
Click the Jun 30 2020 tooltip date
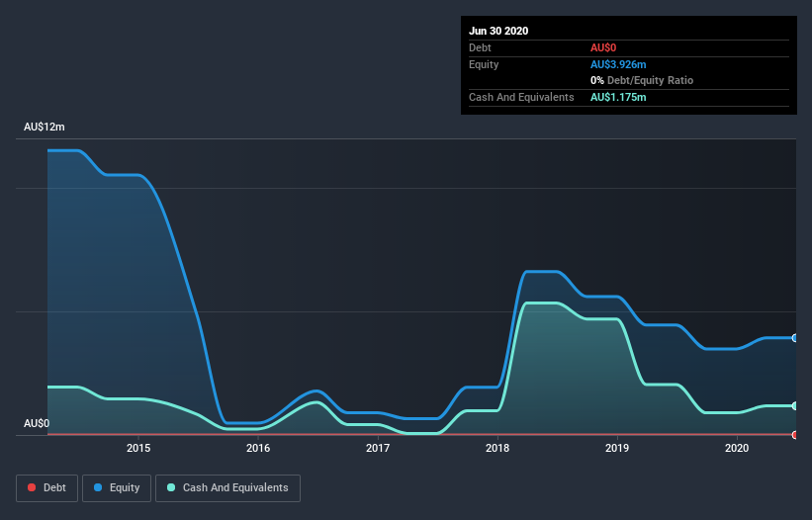coord(498,31)
